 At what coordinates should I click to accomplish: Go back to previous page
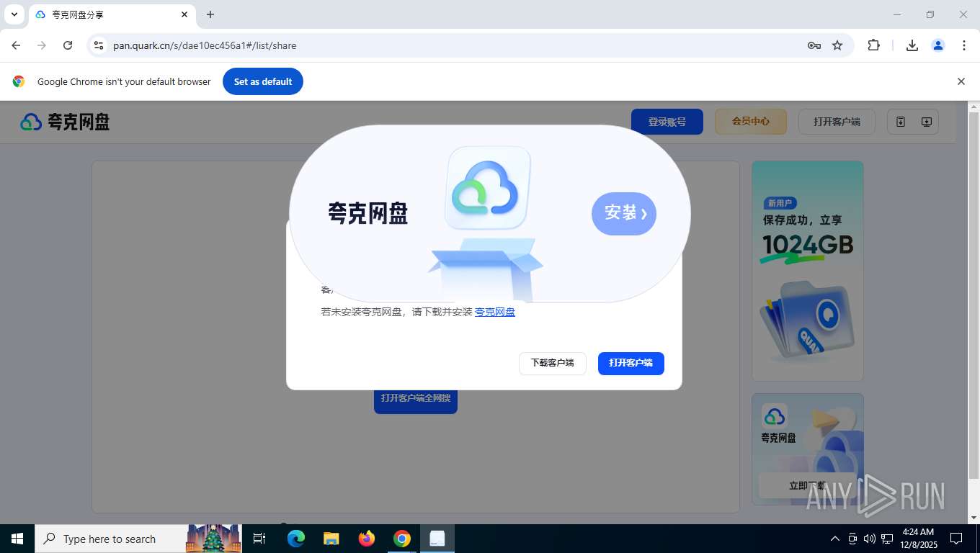tap(16, 45)
